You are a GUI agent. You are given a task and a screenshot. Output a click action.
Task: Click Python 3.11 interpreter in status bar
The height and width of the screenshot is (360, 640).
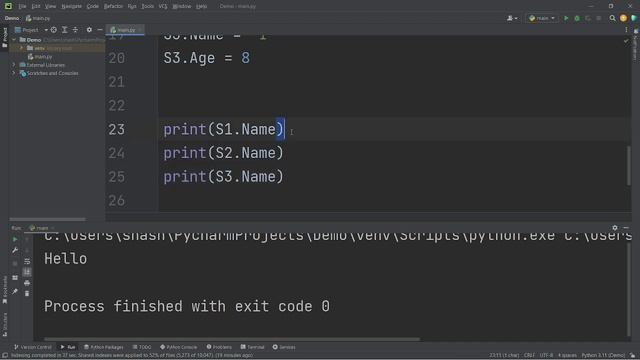(x=603, y=355)
